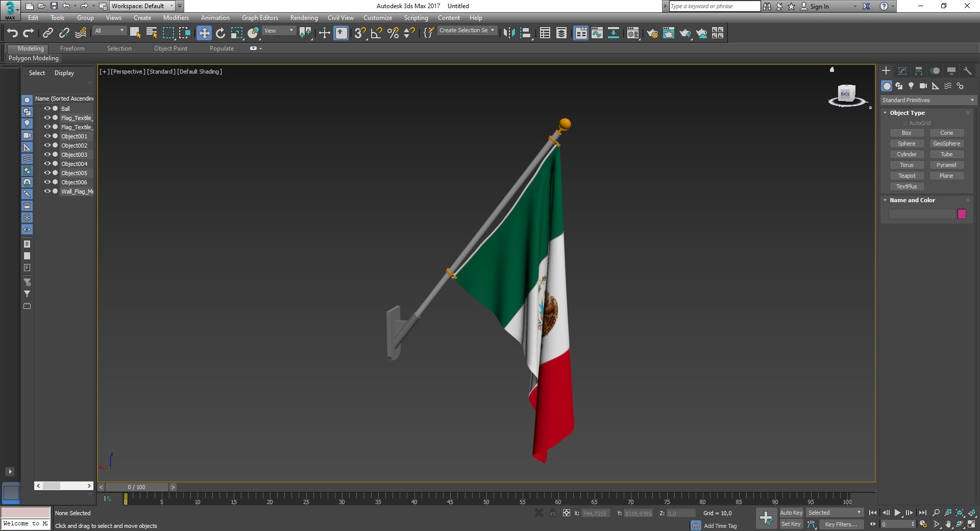Open the Scripting menu
980x531 pixels.
(416, 18)
